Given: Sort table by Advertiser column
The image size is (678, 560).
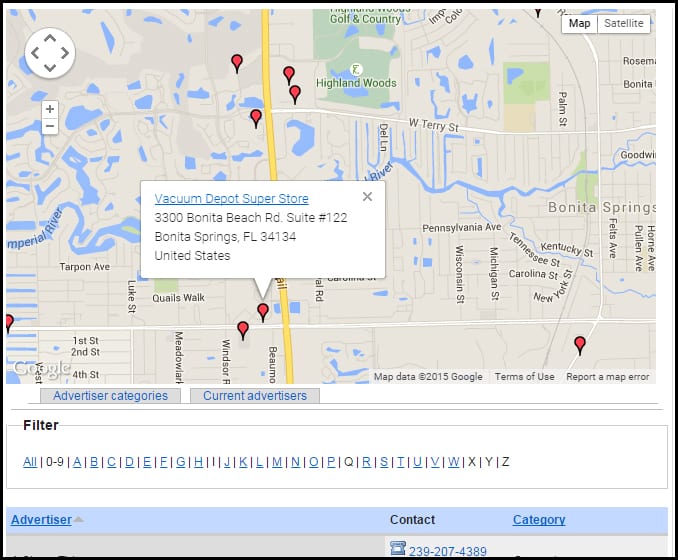Looking at the screenshot, I should [41, 520].
